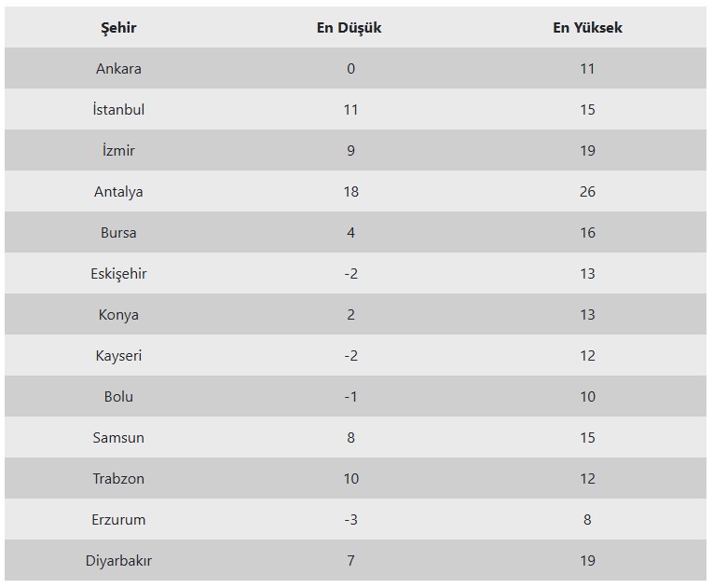Click Antalya's lowest temperature 18

(350, 191)
